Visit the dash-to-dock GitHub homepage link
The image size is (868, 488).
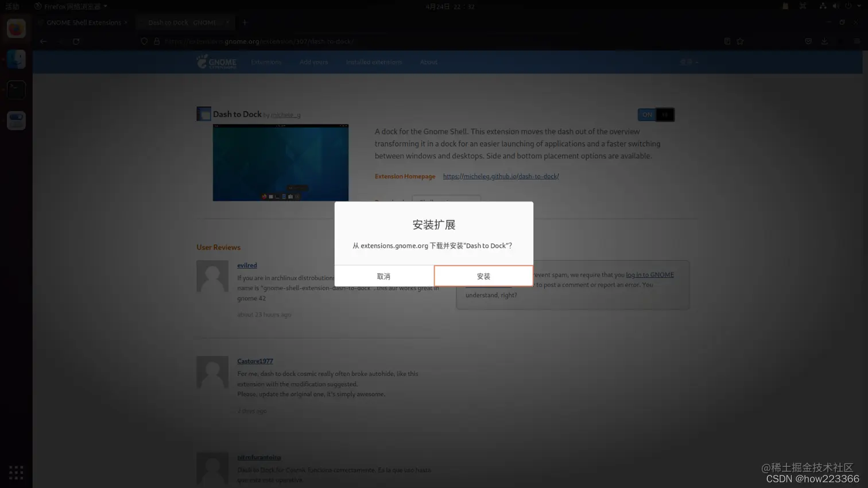click(501, 176)
